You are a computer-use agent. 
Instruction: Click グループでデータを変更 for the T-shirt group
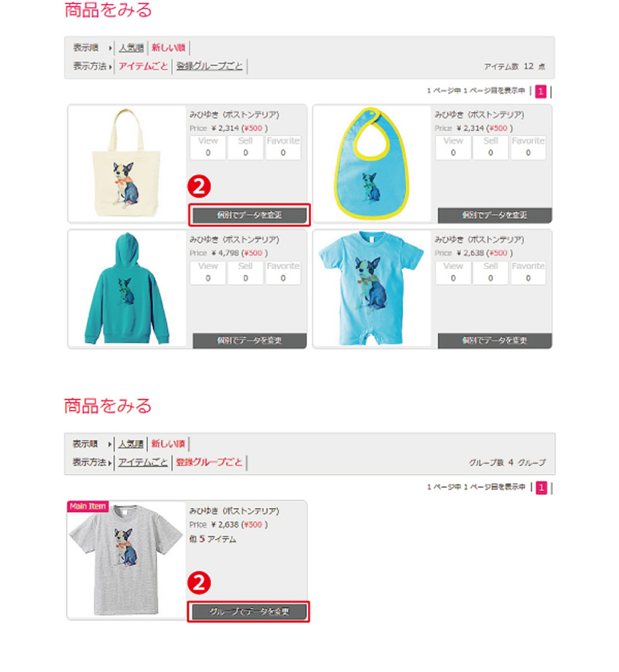tap(249, 612)
